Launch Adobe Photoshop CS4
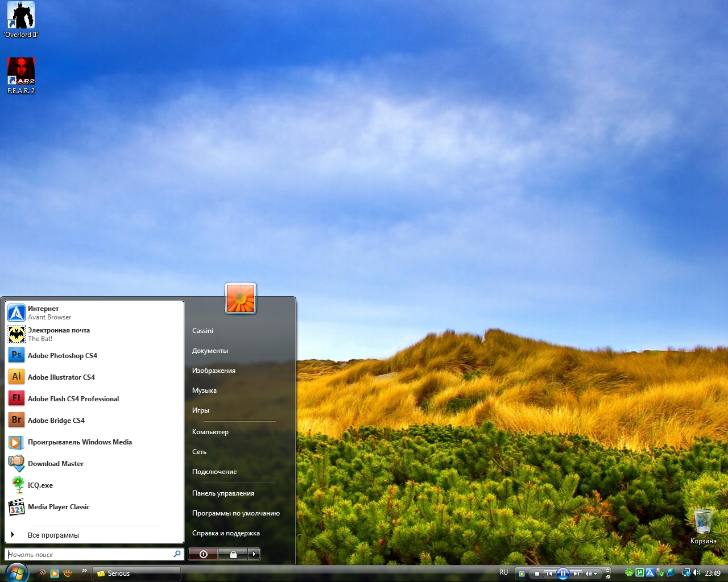Viewport: 728px width, 582px height. (94, 356)
